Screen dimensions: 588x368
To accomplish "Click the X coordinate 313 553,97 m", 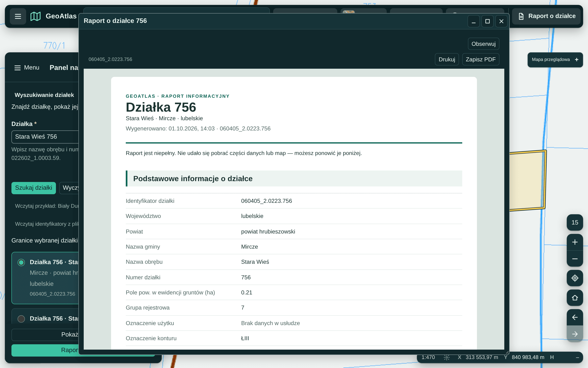I will pos(482,357).
